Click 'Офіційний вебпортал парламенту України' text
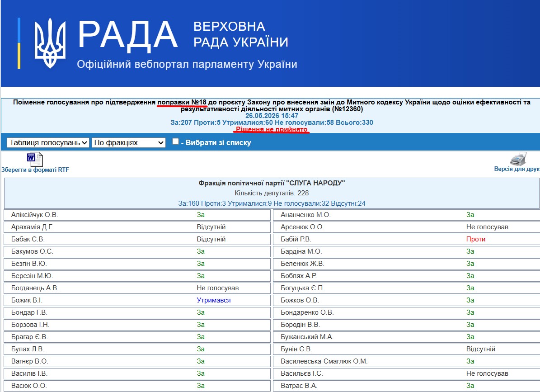The width and height of the screenshot is (540, 392). coord(187,64)
